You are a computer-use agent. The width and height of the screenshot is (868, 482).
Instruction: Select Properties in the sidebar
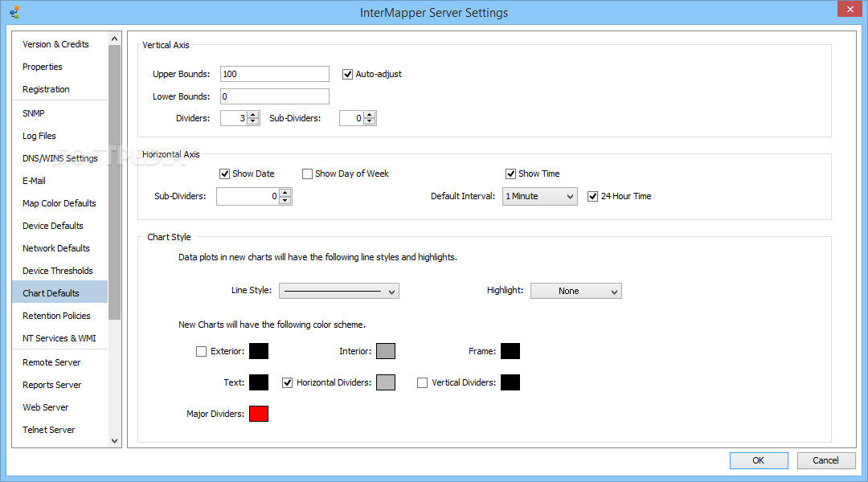42,67
